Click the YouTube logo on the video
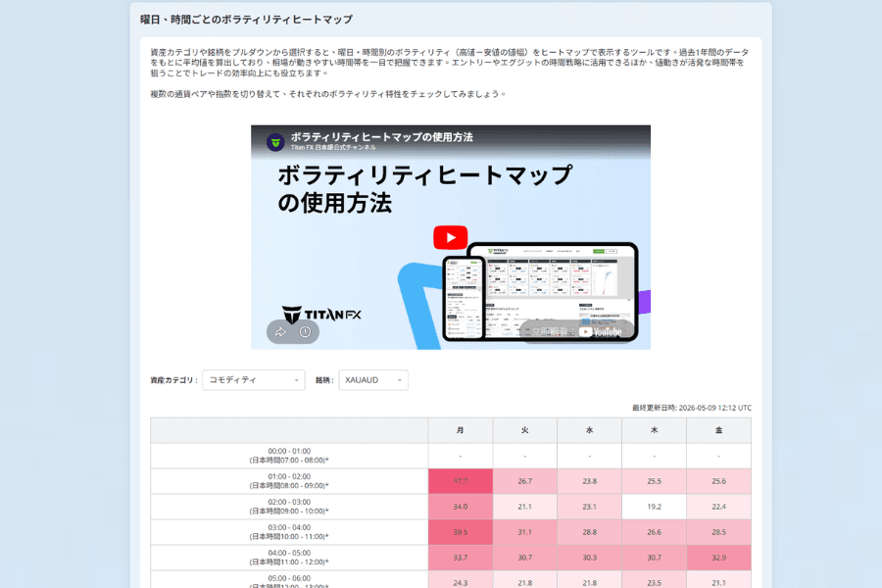882x588 pixels. click(x=600, y=332)
